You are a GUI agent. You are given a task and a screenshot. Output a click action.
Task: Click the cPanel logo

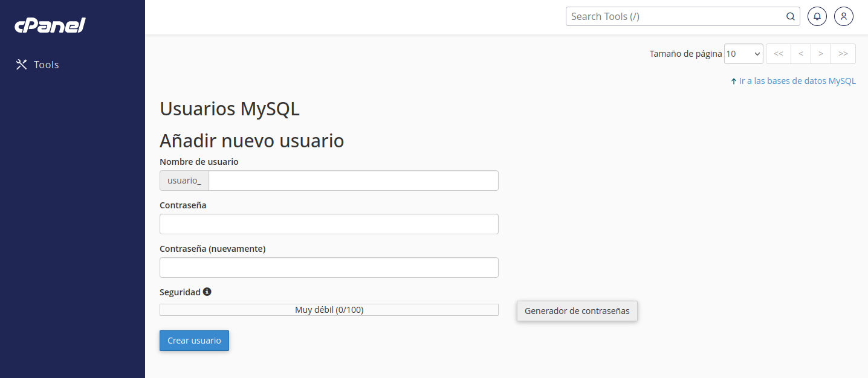pyautogui.click(x=50, y=25)
